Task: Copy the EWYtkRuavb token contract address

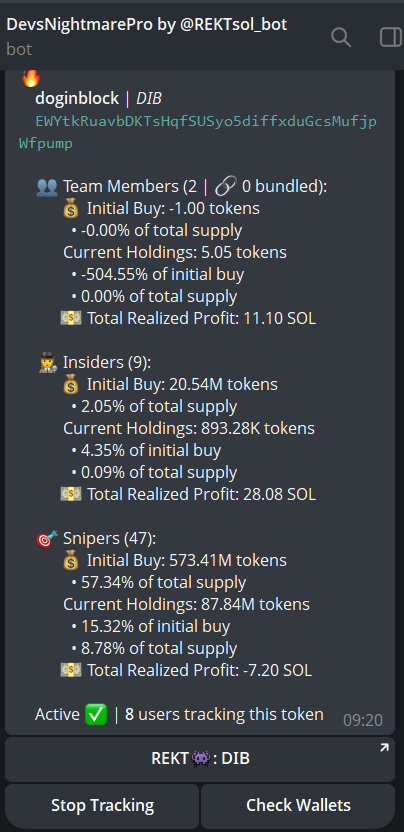Action: [x=198, y=133]
